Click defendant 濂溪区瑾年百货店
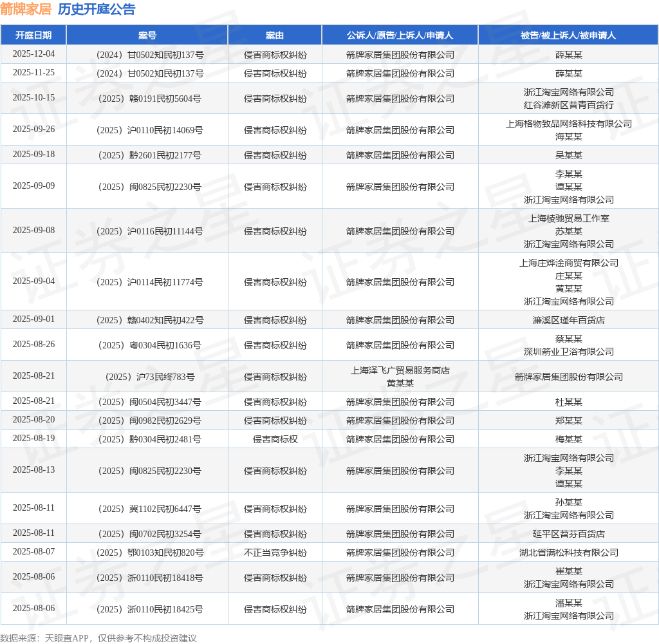The height and width of the screenshot is (644, 659). pyautogui.click(x=568, y=321)
